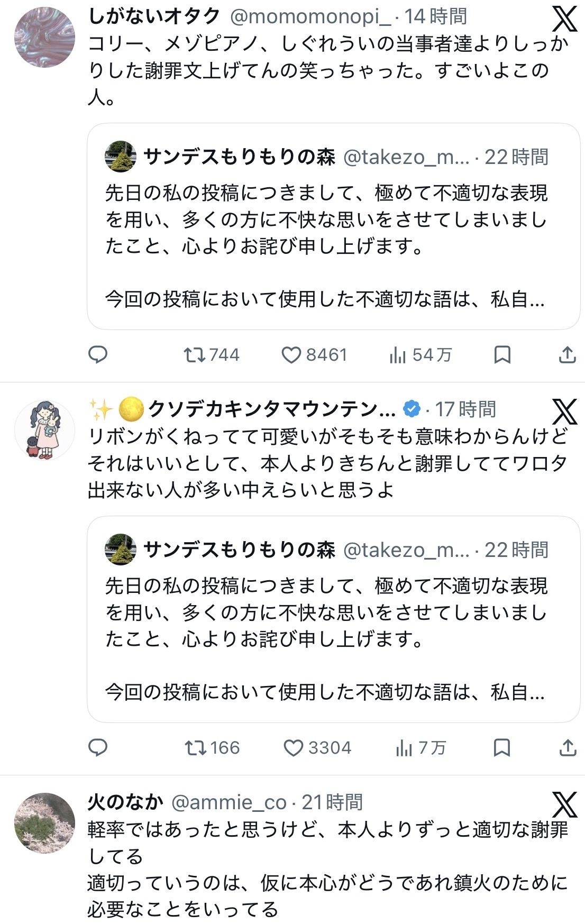Image resolution: width=585 pixels, height=924 pixels.
Task: Bookmark the クソデカキンタマウンテン post
Action: (502, 747)
